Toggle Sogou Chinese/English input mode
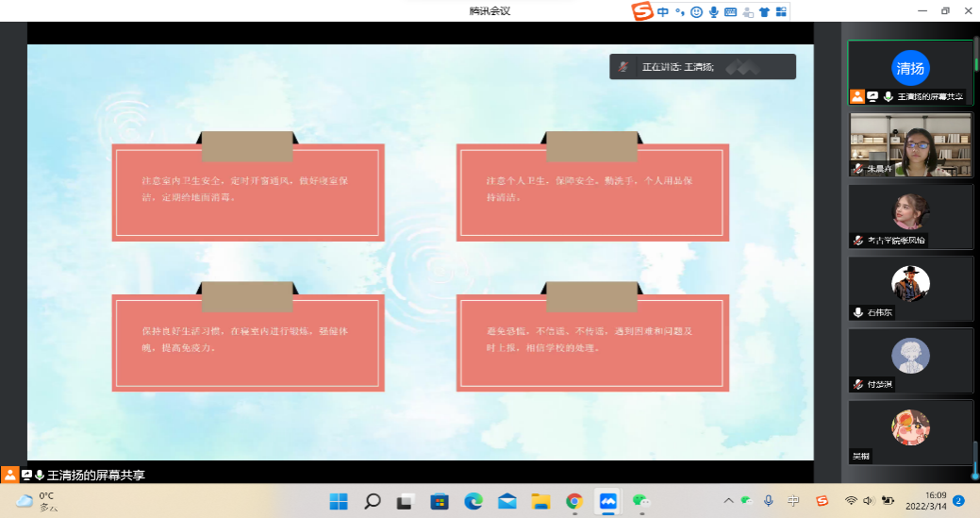The image size is (980, 518). click(x=663, y=12)
